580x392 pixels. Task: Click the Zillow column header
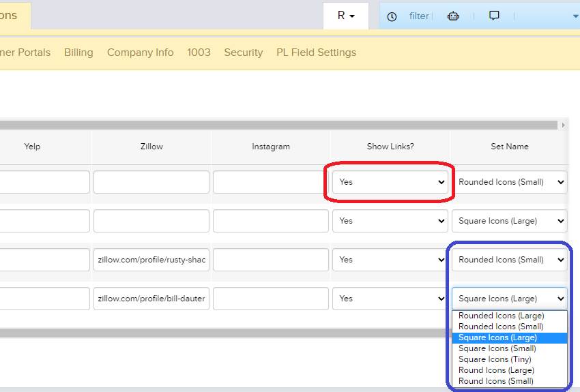[x=151, y=147]
